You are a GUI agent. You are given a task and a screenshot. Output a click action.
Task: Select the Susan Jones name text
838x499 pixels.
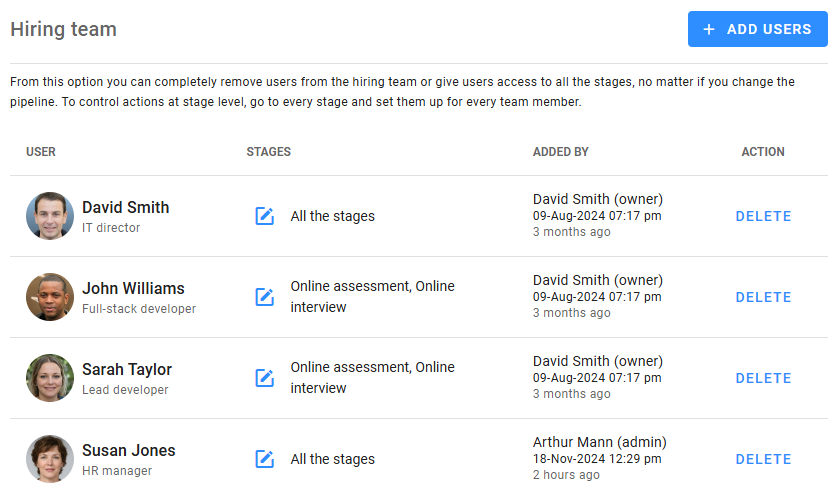[x=128, y=451]
